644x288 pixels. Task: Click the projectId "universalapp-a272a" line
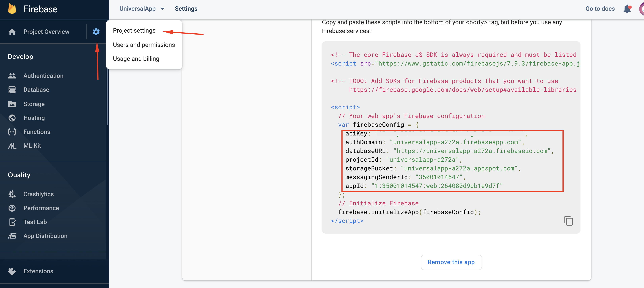click(x=404, y=160)
